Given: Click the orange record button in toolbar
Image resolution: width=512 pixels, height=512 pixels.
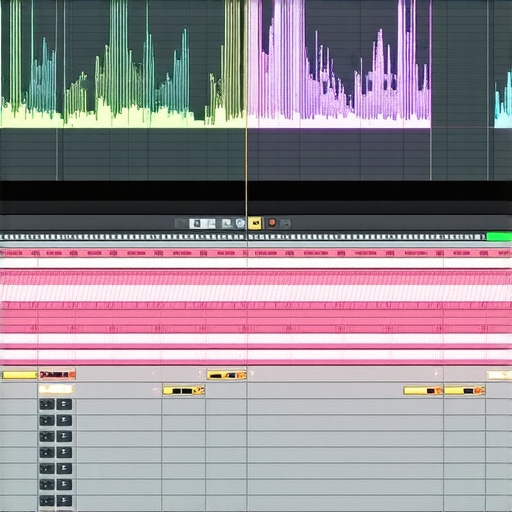Looking at the screenshot, I should pyautogui.click(x=272, y=223).
